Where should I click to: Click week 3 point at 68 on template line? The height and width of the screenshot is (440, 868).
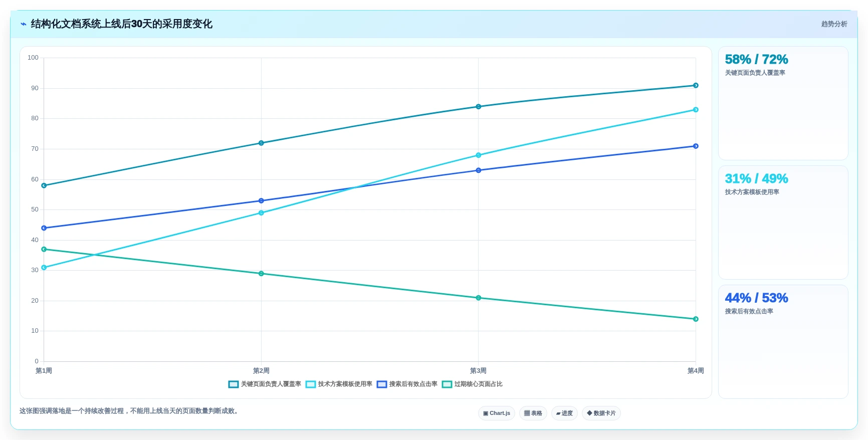(x=478, y=155)
